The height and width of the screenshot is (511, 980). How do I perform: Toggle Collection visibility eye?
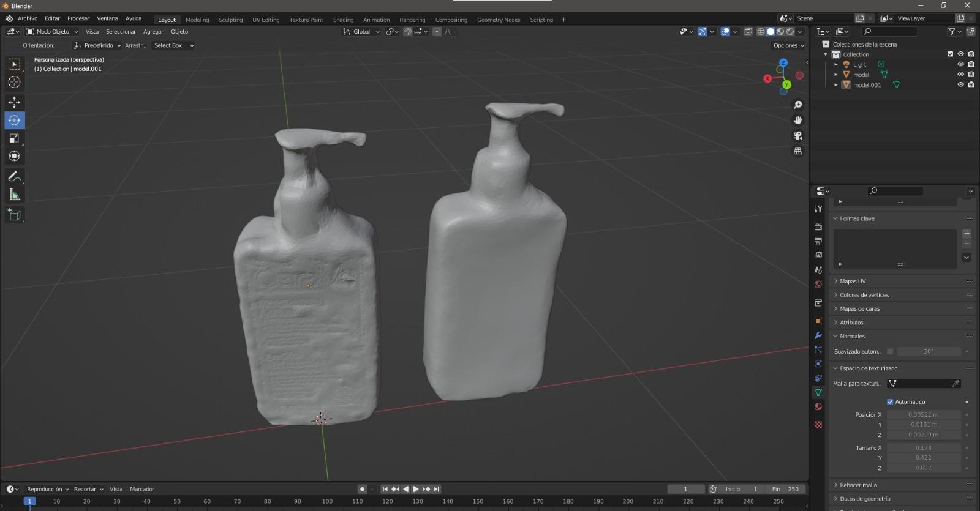click(x=960, y=54)
